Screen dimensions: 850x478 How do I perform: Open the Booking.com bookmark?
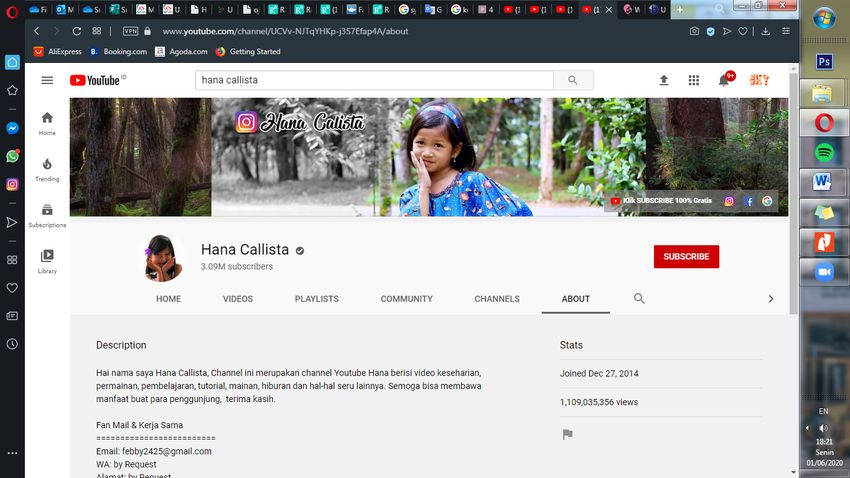118,51
